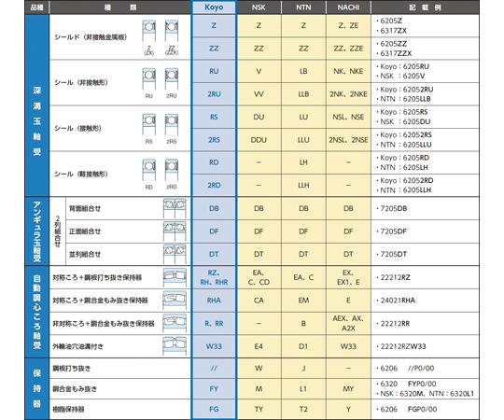Click the NSK E4 cell
Image resolution: width=504 pixels, height=420 pixels.
[x=259, y=346]
